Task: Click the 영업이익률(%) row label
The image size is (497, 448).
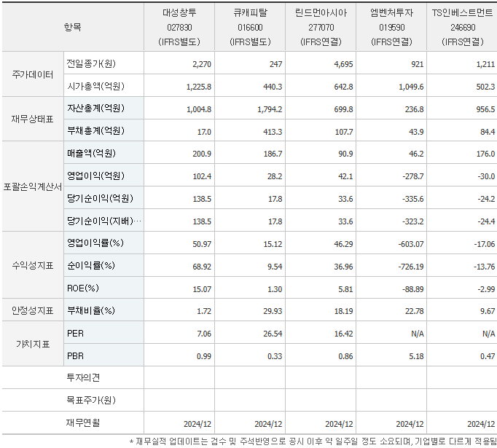Action: click(95, 243)
